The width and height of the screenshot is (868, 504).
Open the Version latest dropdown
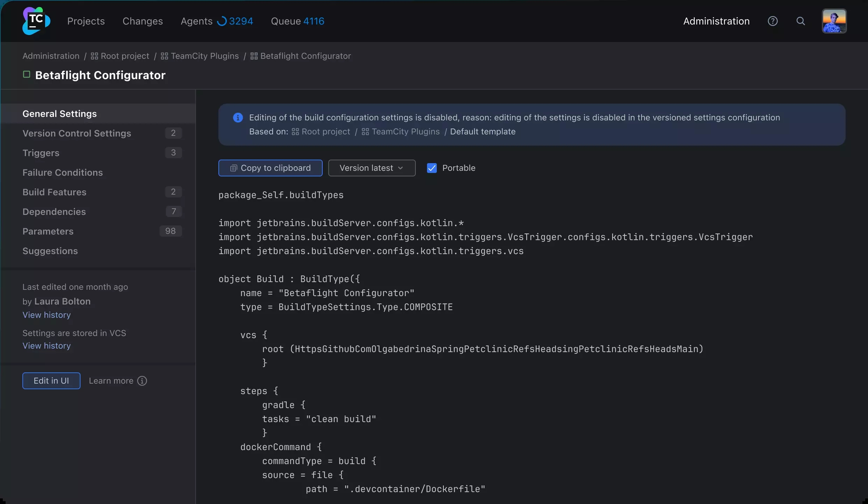click(x=371, y=168)
